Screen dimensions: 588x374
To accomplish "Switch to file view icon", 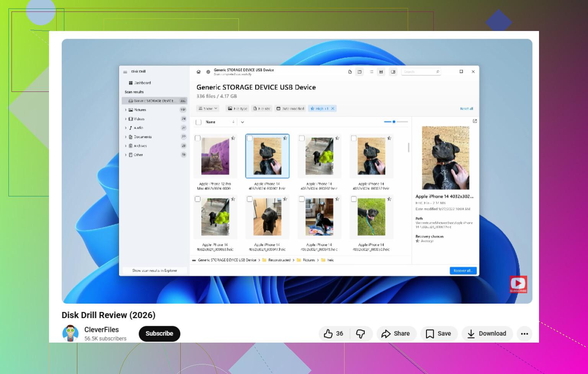I will [x=350, y=72].
